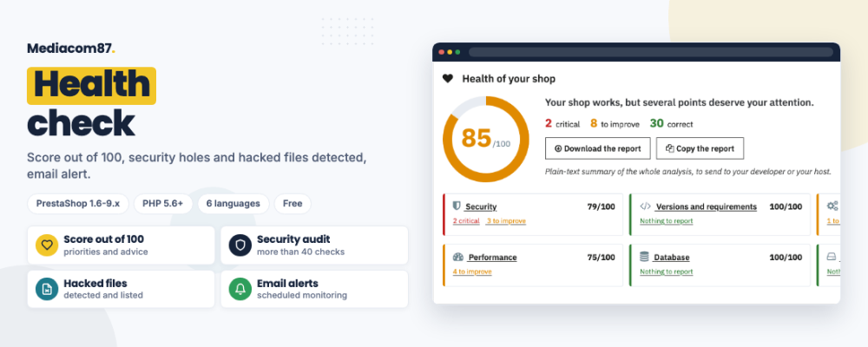Open the Database category heading link
Viewport: 868px width, 347px height.
672,258
